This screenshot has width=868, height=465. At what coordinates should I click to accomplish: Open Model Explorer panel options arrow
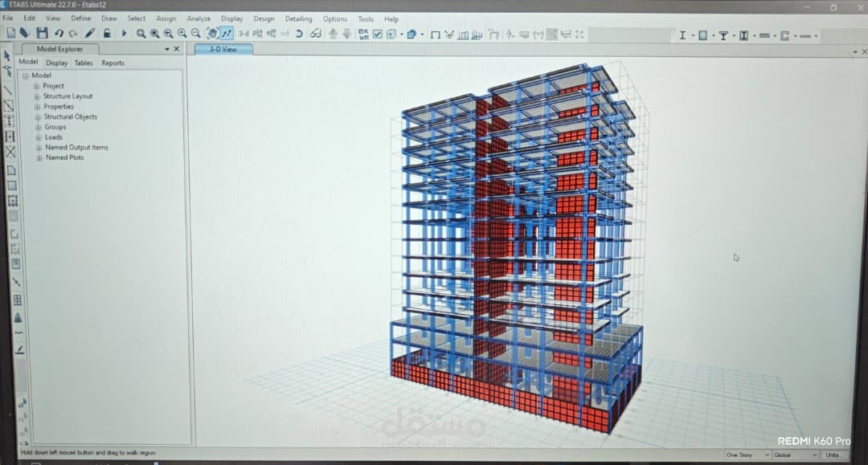pos(166,49)
